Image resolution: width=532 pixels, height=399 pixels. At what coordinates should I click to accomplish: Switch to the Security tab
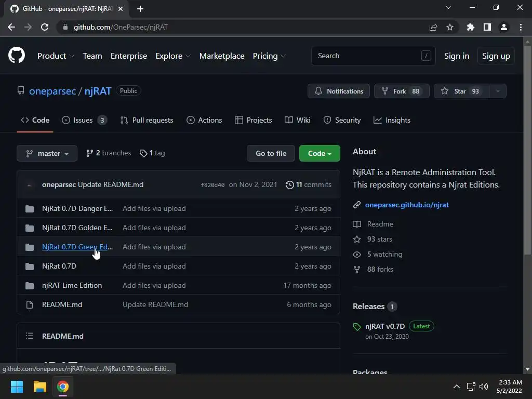click(342, 120)
